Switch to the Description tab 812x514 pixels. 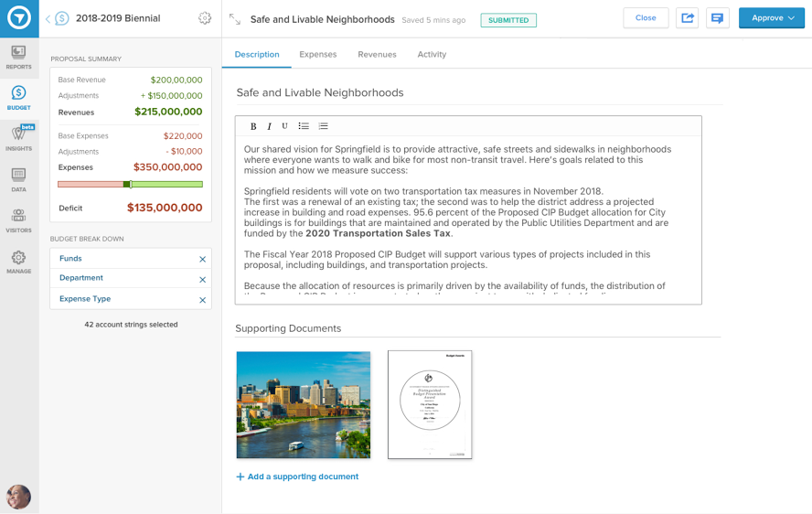pyautogui.click(x=257, y=54)
